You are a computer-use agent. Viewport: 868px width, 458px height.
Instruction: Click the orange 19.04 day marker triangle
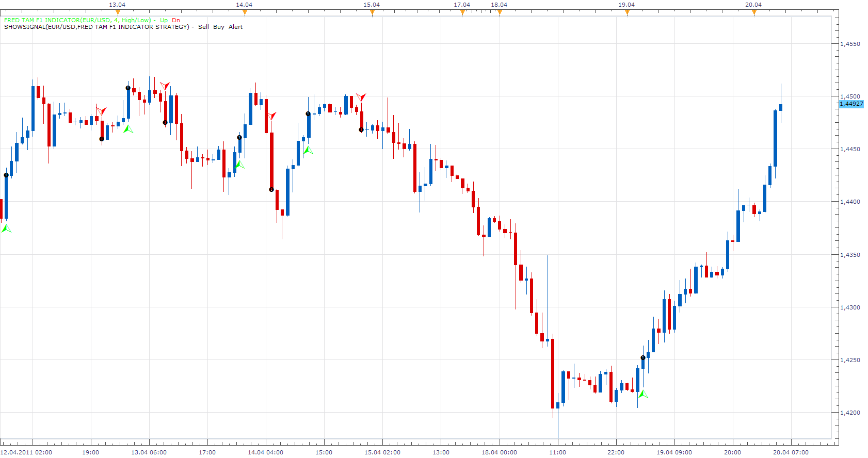pyautogui.click(x=627, y=12)
